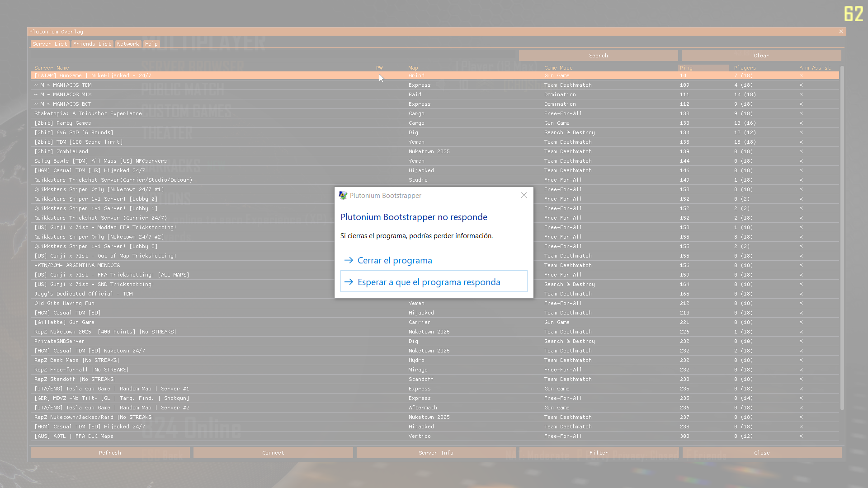Close the Plutonium Bootstrapper dialog
The width and height of the screenshot is (868, 488).
pos(524,195)
